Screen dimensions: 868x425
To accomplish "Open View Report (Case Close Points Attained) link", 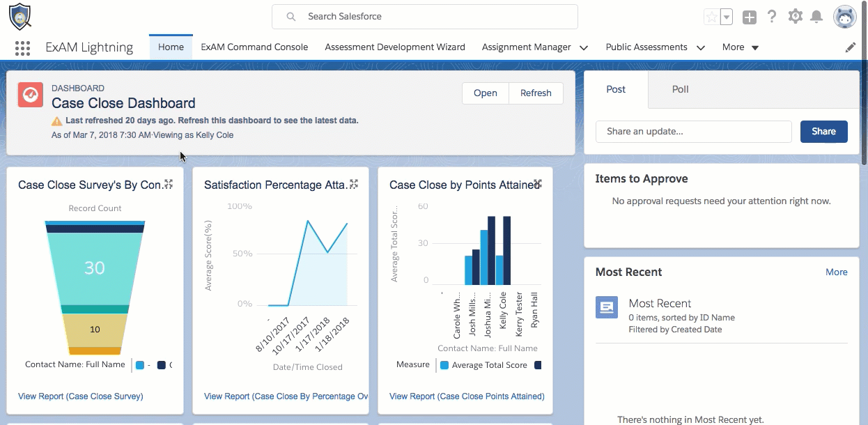I will pos(467,396).
